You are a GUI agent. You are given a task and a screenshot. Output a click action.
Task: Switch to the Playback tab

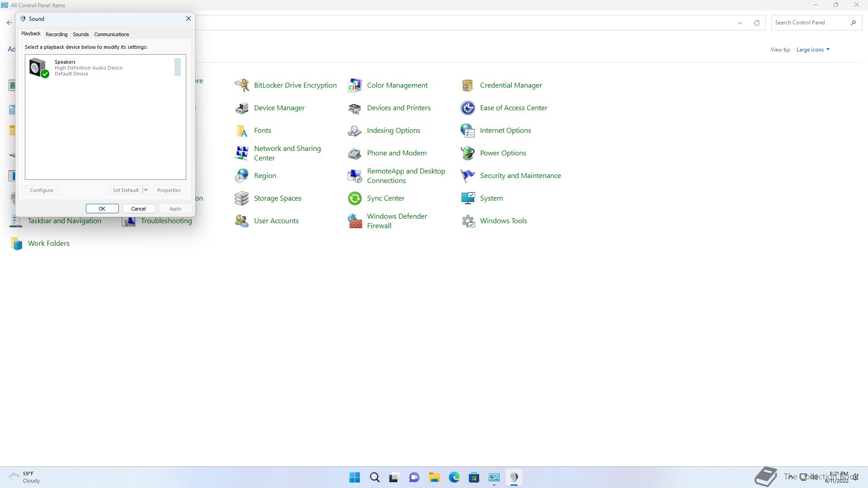pyautogui.click(x=31, y=34)
